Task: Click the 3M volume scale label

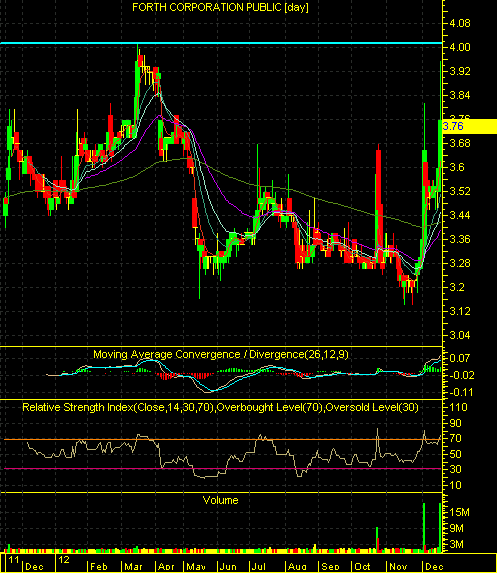Action: [457, 544]
